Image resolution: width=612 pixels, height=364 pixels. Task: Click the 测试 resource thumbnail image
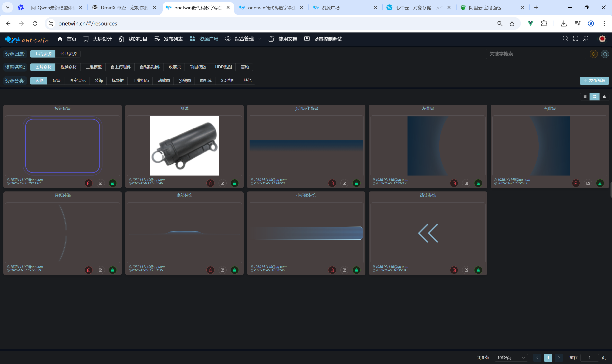pyautogui.click(x=184, y=146)
